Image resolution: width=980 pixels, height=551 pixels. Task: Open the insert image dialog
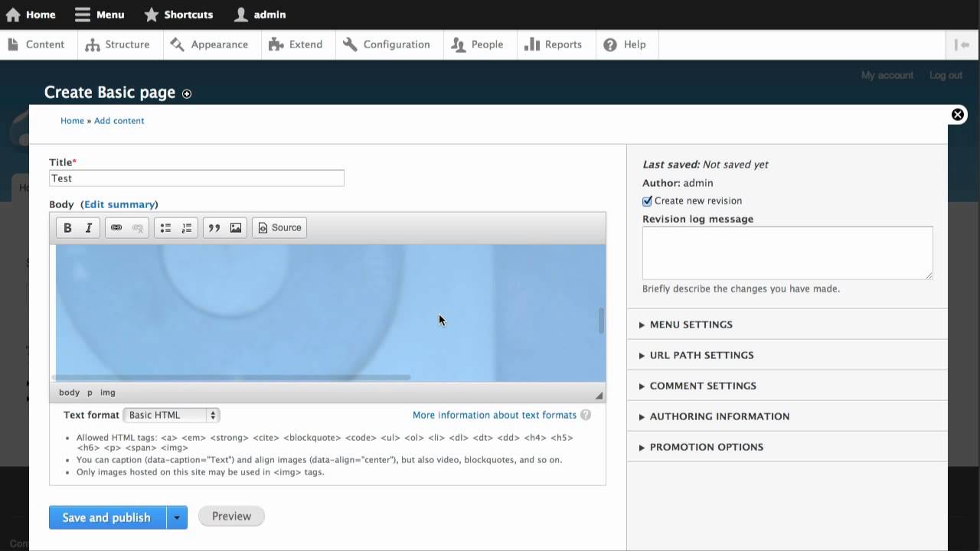coord(236,227)
